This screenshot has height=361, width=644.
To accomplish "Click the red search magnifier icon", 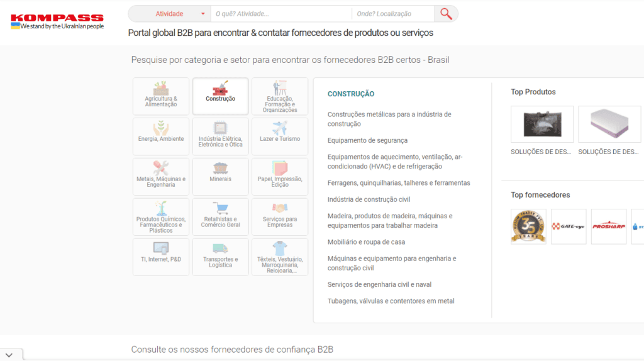I will 446,14.
